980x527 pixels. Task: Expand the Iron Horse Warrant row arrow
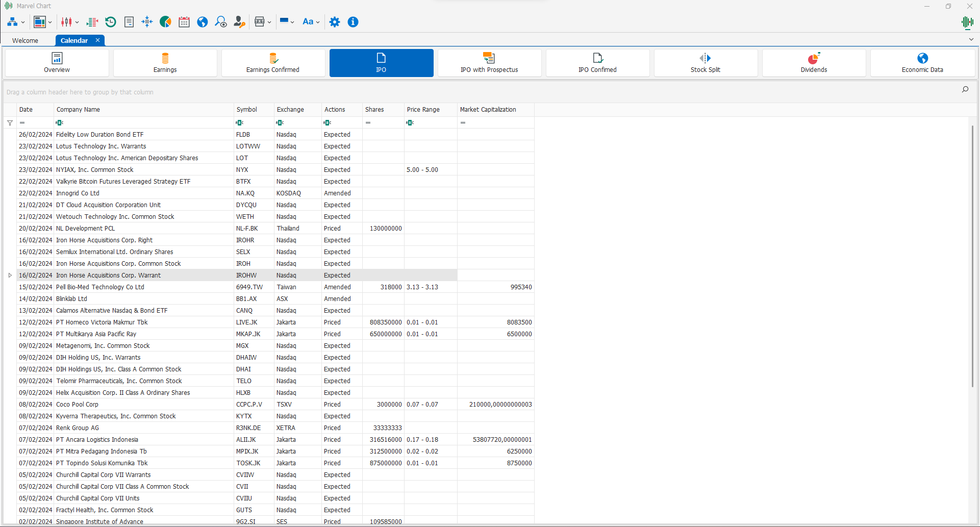pyautogui.click(x=10, y=275)
